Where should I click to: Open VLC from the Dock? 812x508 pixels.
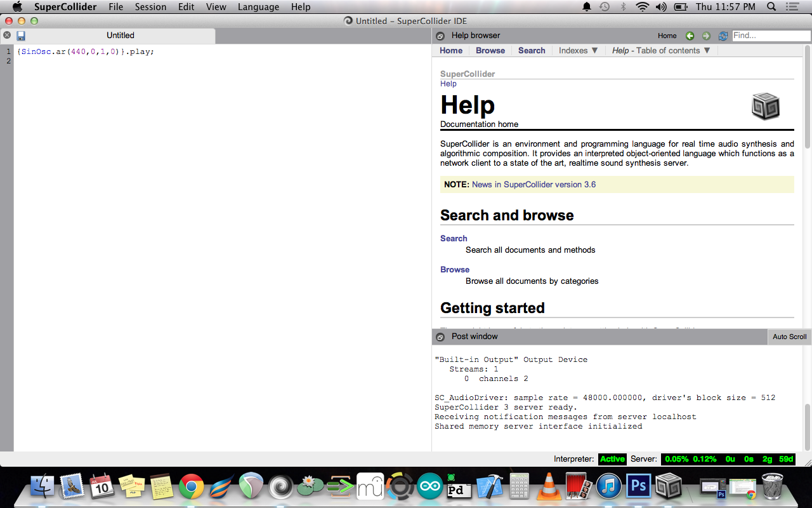[x=549, y=487]
